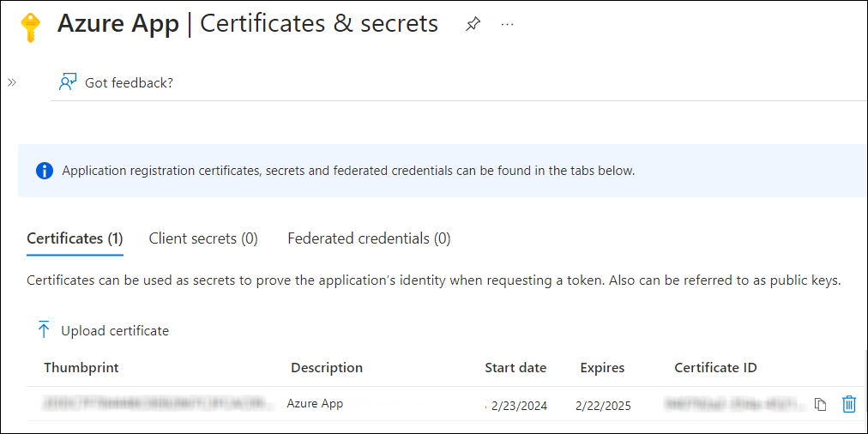Click the 2/22/2025 expiry date cell
The height and width of the screenshot is (434, 868).
point(603,406)
